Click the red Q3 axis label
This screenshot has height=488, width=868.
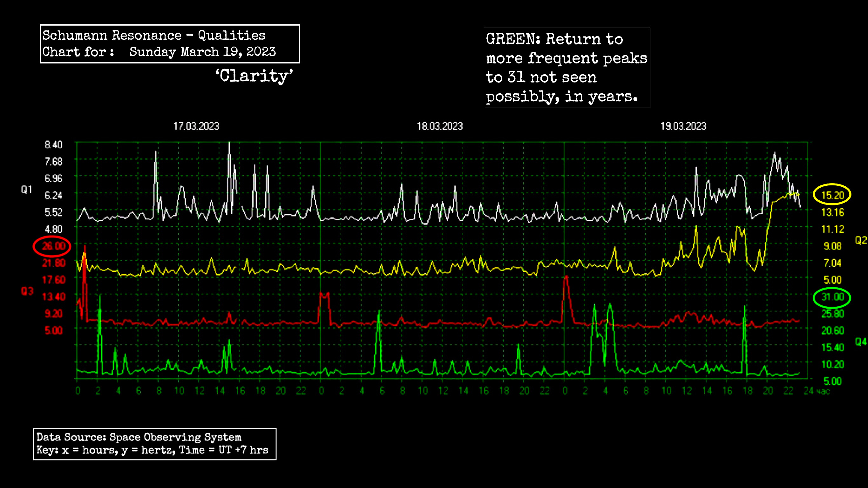pyautogui.click(x=27, y=291)
